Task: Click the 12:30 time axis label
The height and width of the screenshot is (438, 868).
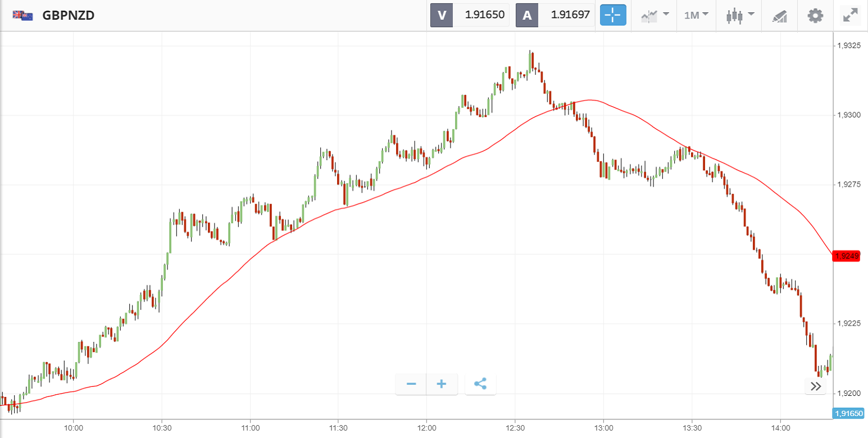Action: tap(515, 427)
